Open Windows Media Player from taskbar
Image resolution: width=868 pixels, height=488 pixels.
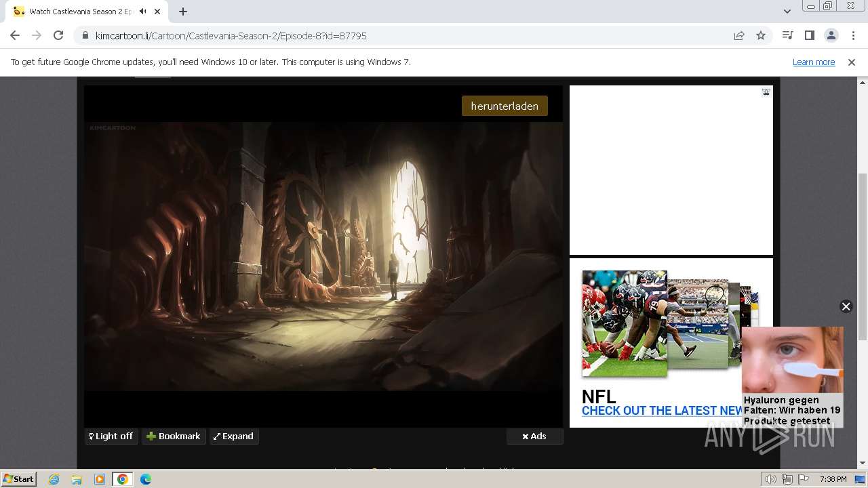(x=99, y=479)
